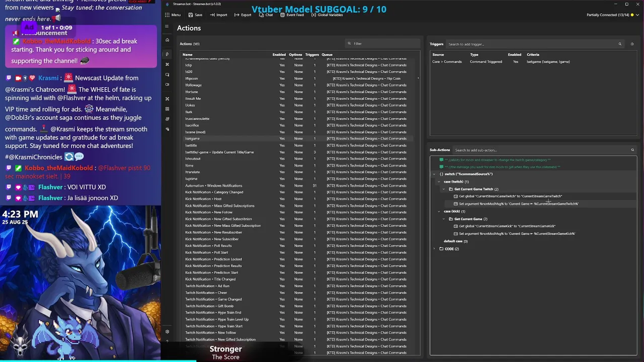Go to the Home sidebar icon
The width and height of the screenshot is (644, 362).
167,40
